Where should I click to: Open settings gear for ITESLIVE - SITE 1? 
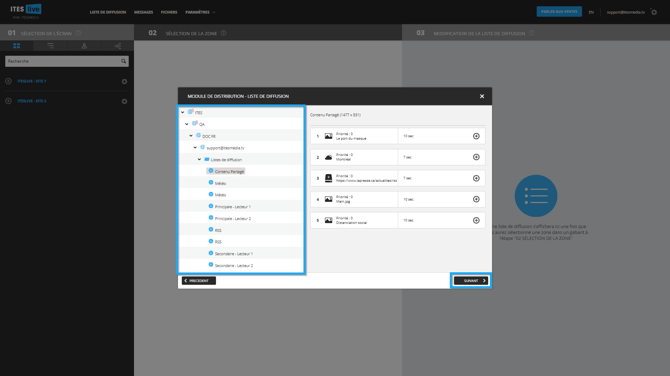(124, 81)
